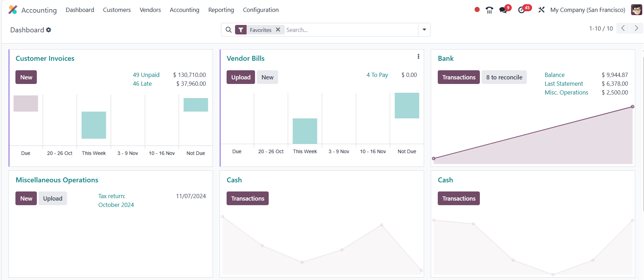Screen dimensions: 644x280
Task: Click the This Week bar in Vendor Bills chart
Action: click(x=305, y=131)
